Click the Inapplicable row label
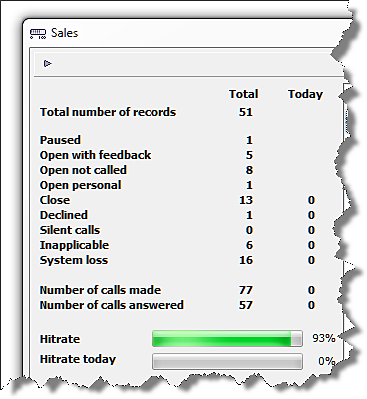The height and width of the screenshot is (399, 367). tap(75, 245)
